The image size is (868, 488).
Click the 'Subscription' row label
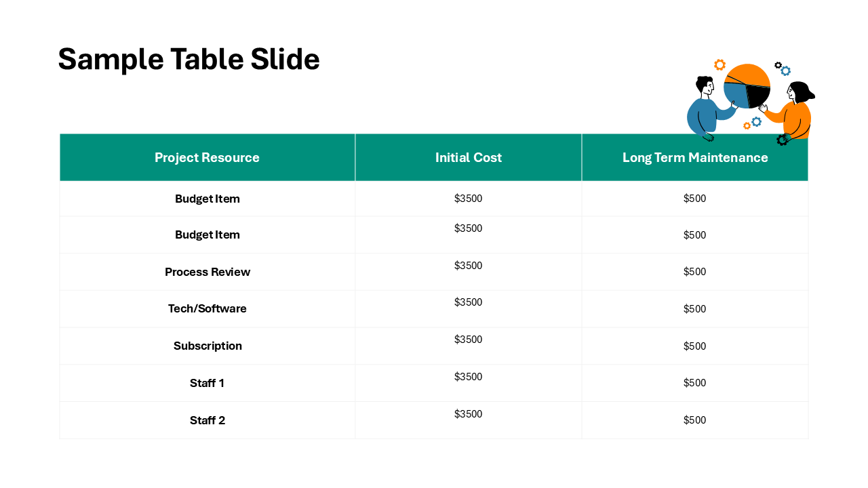point(208,346)
